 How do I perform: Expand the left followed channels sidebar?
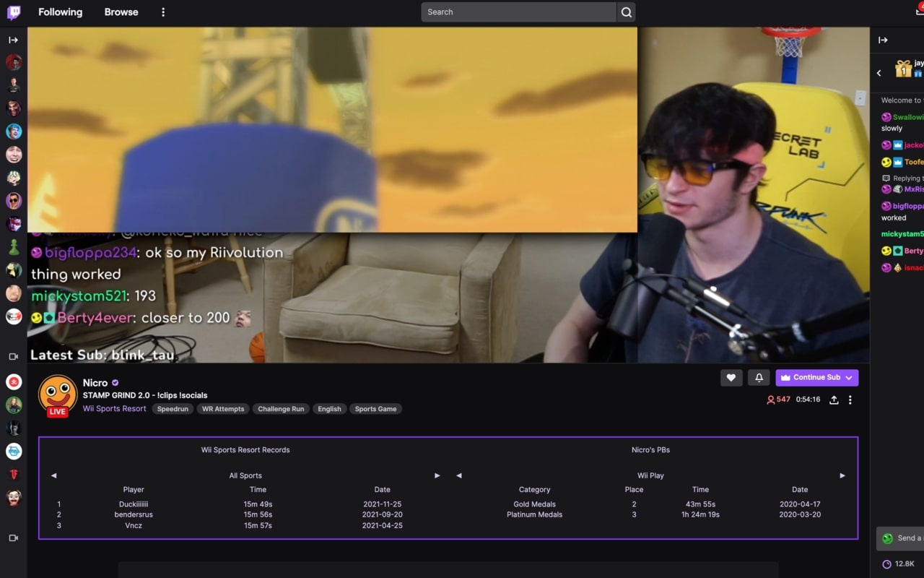[x=13, y=40]
